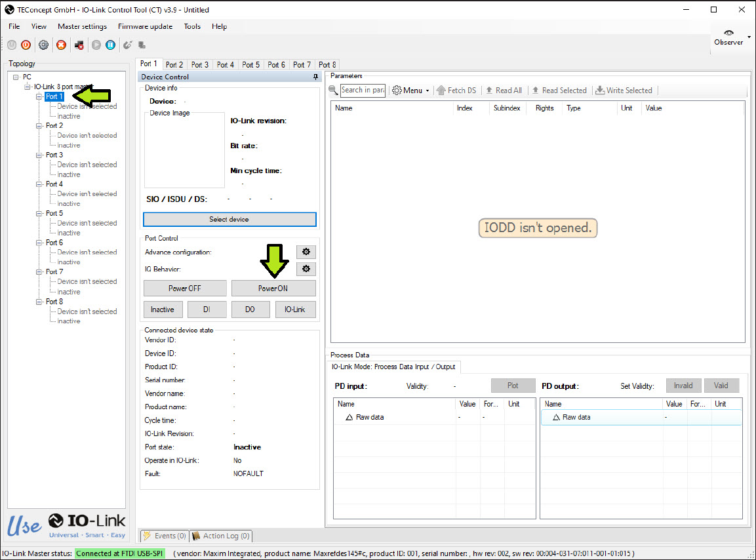Image resolution: width=756 pixels, height=560 pixels.
Task: Click the red power-off toolbar icon
Action: [26, 45]
